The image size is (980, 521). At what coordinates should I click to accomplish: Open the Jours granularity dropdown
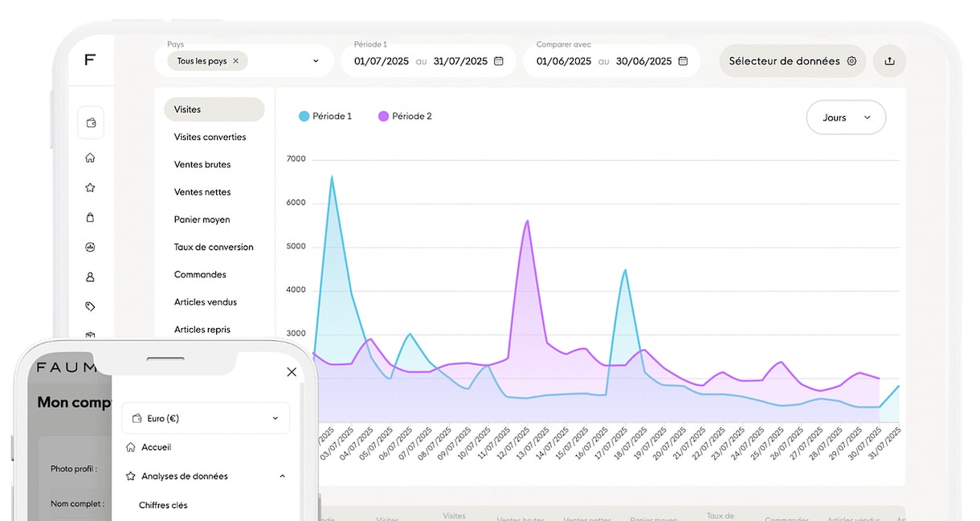(x=846, y=117)
